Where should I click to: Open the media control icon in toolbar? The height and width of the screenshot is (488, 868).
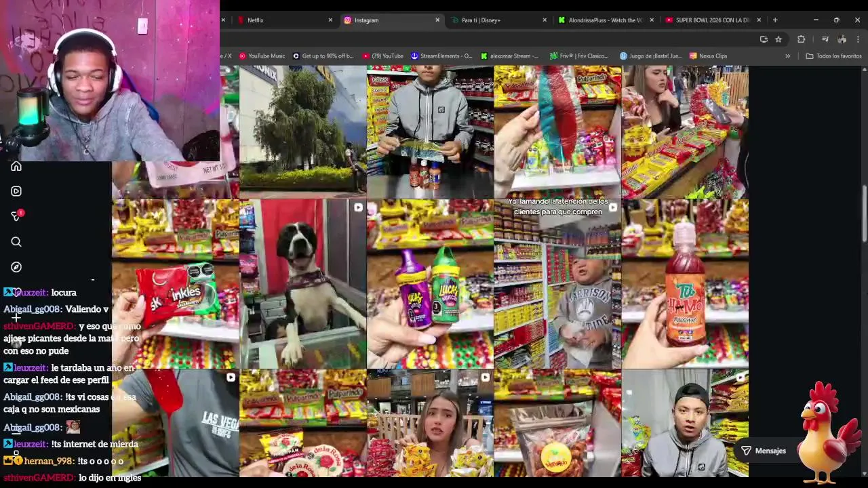tap(825, 39)
